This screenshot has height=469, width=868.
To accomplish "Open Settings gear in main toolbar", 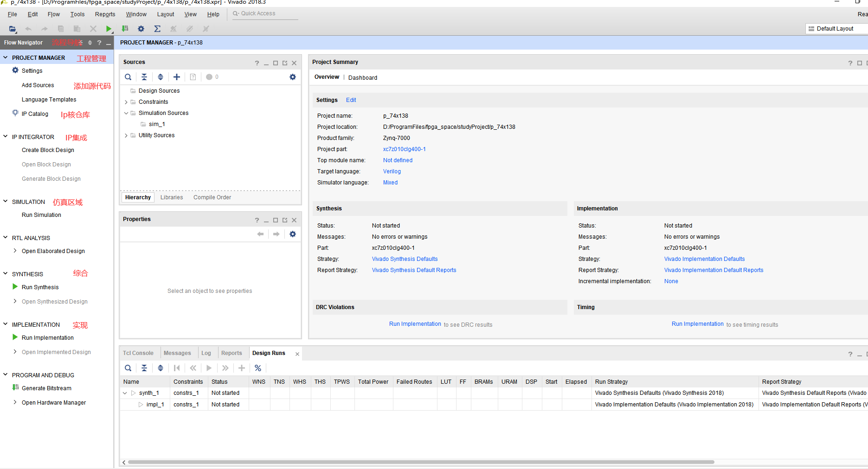I will click(141, 29).
